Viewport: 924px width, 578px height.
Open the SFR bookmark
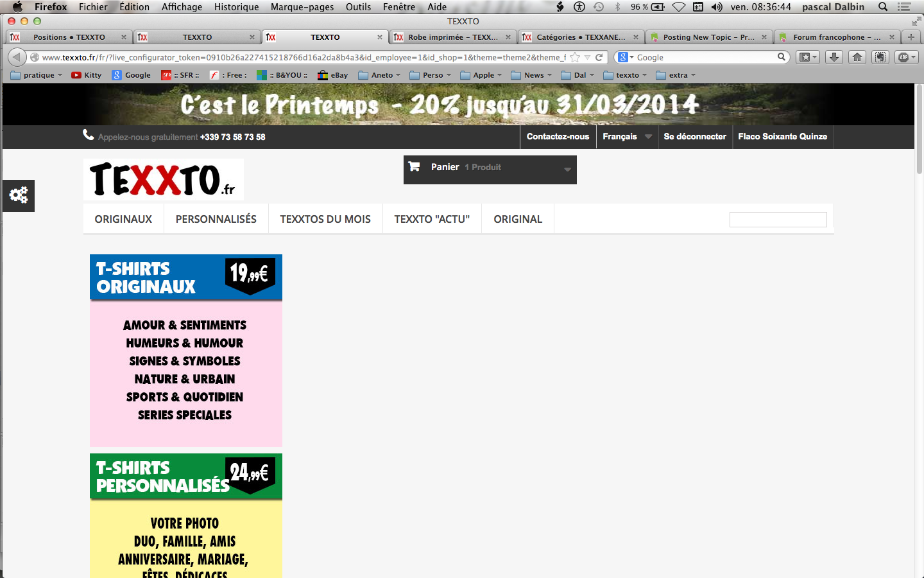pyautogui.click(x=180, y=75)
